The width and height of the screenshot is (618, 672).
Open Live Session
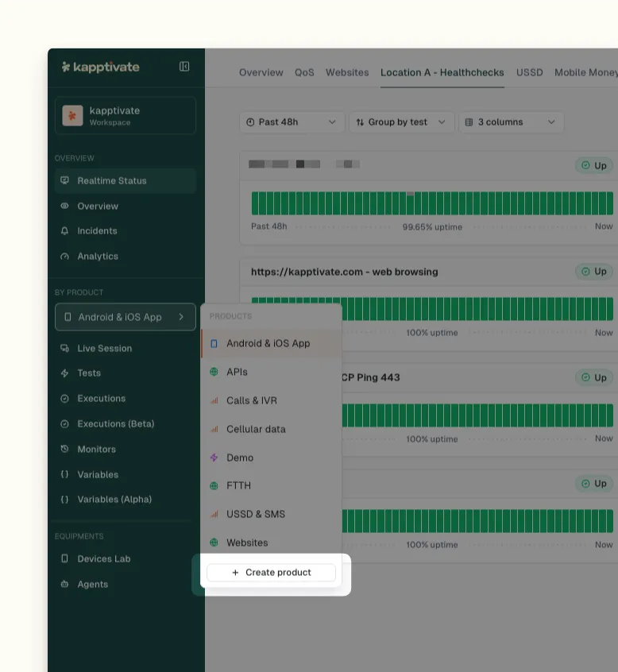(x=126, y=349)
